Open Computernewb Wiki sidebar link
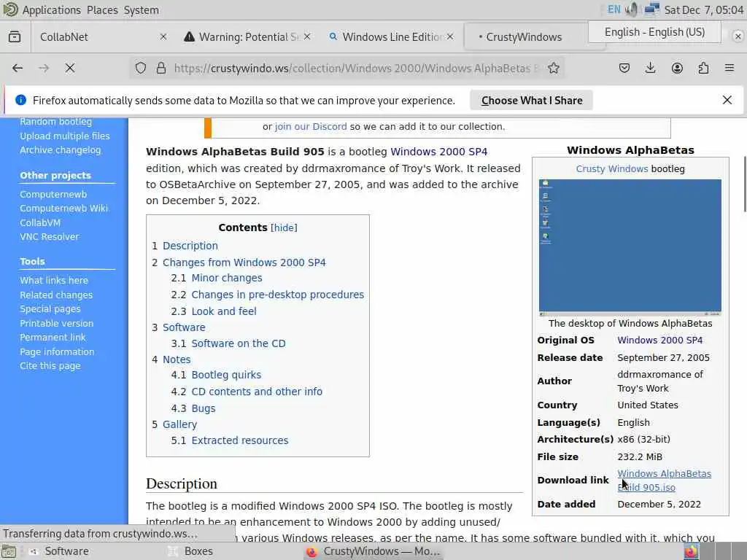 [64, 208]
